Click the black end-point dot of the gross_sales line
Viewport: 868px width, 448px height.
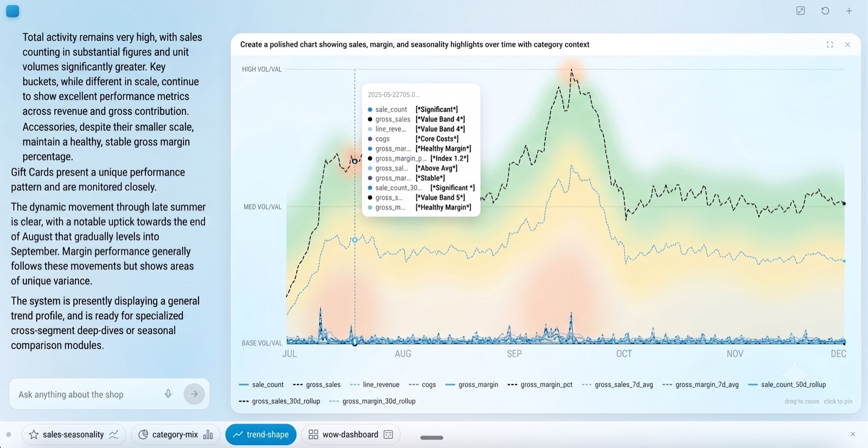844,204
